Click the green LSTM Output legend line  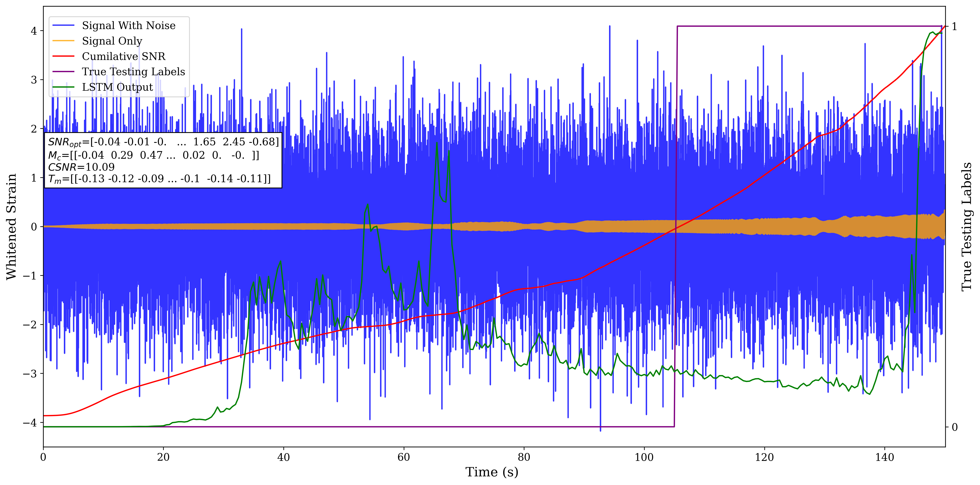tap(63, 87)
